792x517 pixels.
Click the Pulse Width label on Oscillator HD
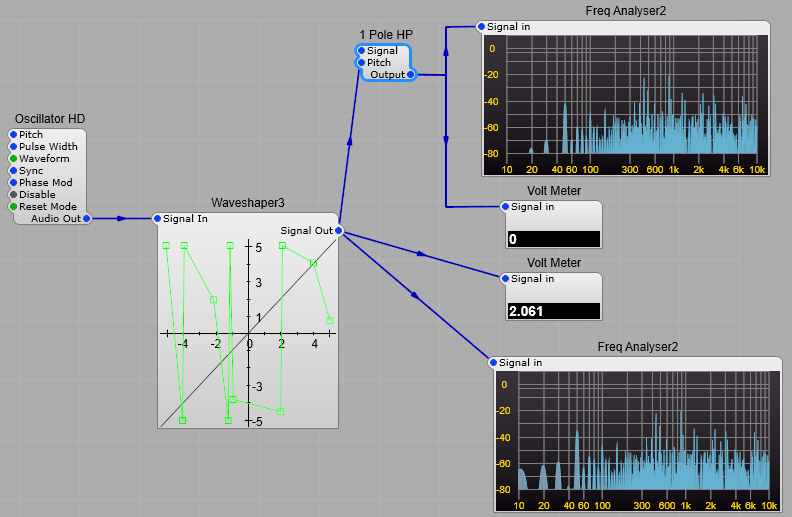(x=48, y=147)
